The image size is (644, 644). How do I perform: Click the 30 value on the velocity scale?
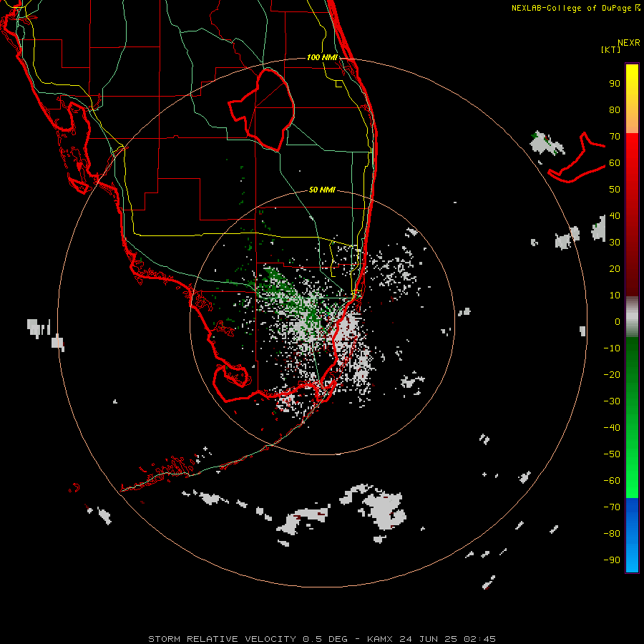615,243
